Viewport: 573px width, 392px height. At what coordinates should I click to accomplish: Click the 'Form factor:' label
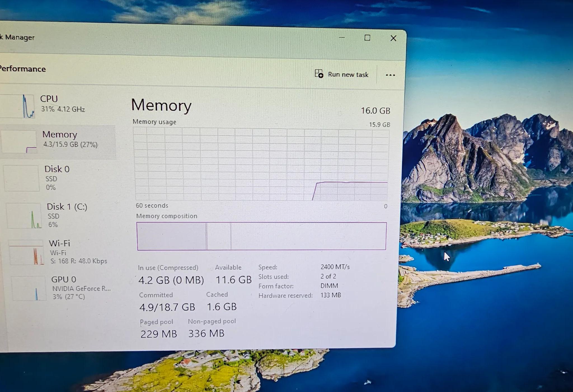coord(276,286)
